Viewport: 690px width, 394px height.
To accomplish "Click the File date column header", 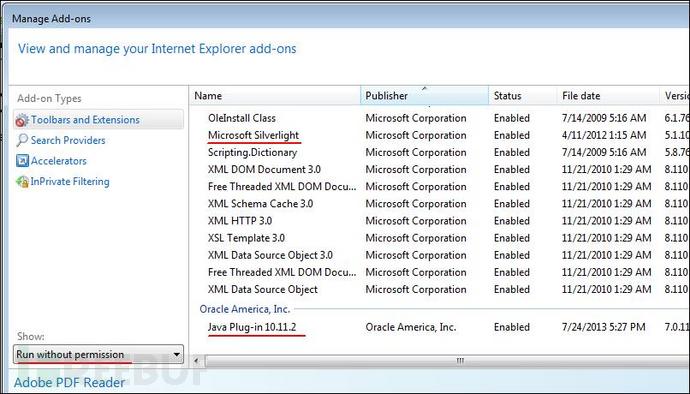I will (608, 96).
